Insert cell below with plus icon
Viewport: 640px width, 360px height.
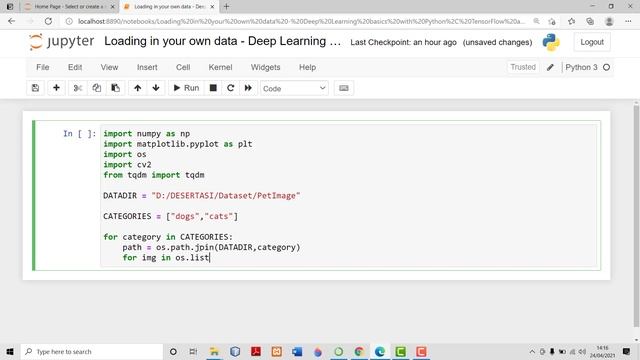(56, 88)
